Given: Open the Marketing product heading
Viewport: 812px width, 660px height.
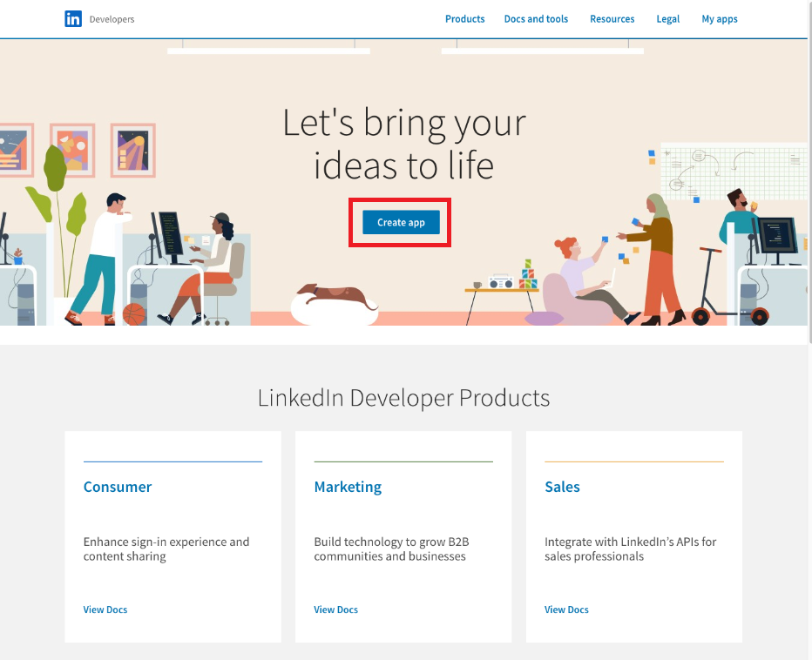Looking at the screenshot, I should (x=348, y=487).
